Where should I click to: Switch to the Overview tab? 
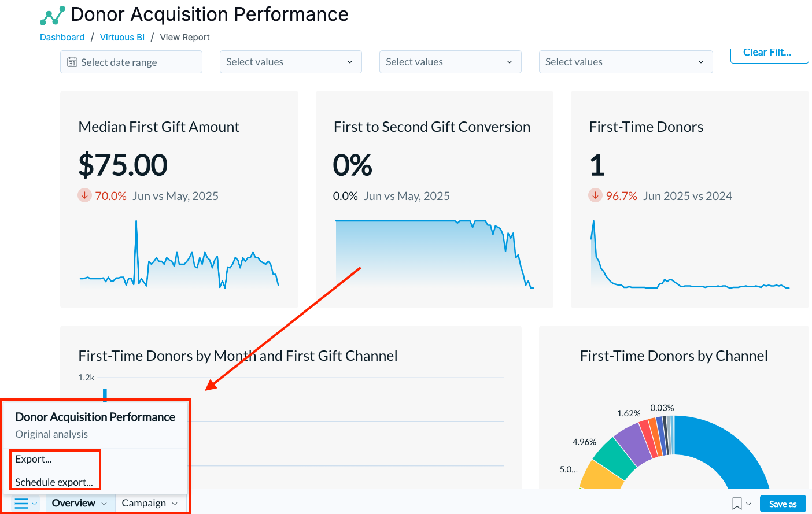pos(73,503)
